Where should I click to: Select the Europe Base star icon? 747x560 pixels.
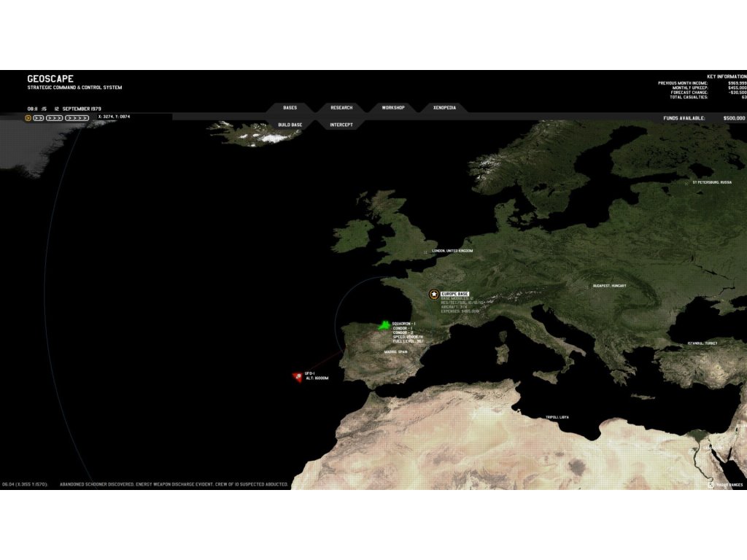433,295
